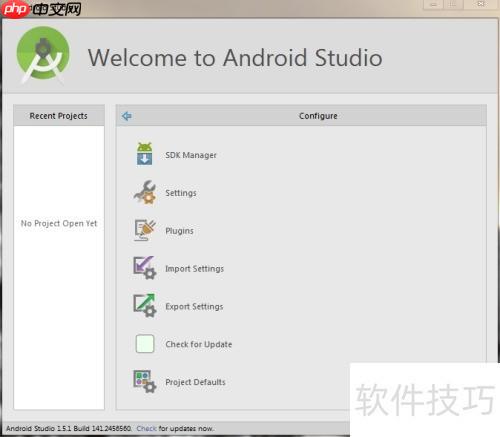Click the Android Studio logo

[x=43, y=55]
